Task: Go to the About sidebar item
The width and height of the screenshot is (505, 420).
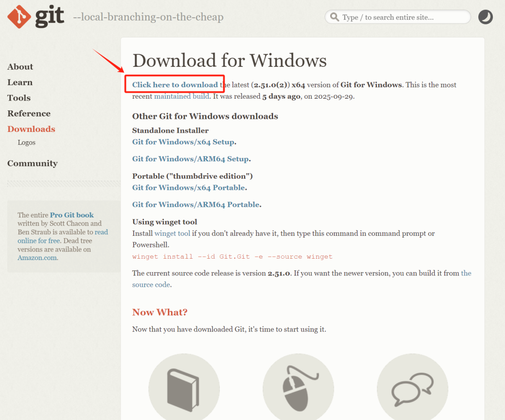Action: point(20,67)
